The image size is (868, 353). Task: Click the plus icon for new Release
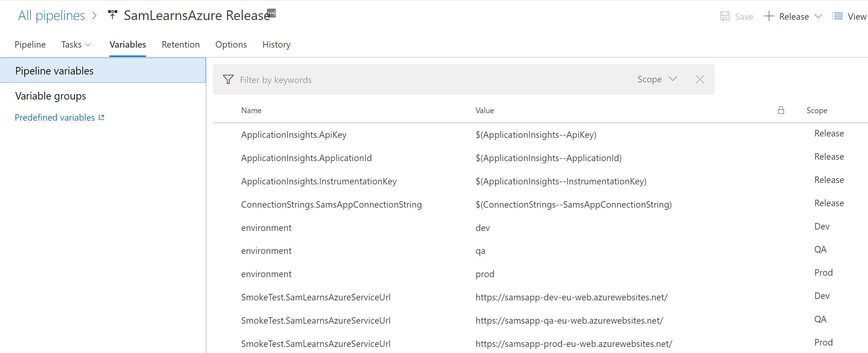tap(769, 16)
